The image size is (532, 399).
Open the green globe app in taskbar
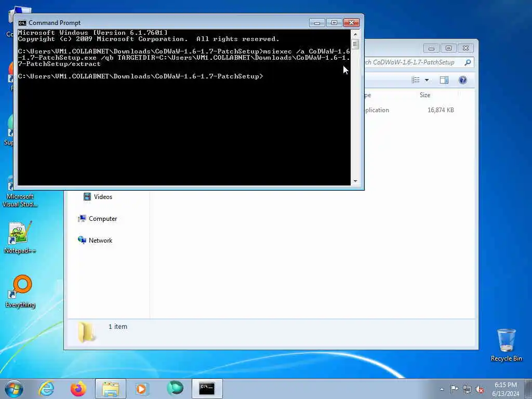coord(175,388)
